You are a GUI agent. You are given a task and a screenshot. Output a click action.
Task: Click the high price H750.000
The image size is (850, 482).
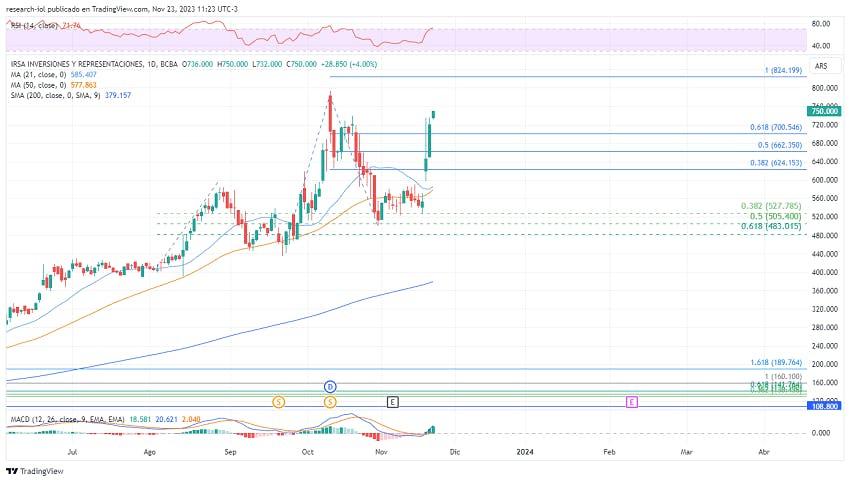(x=232, y=64)
